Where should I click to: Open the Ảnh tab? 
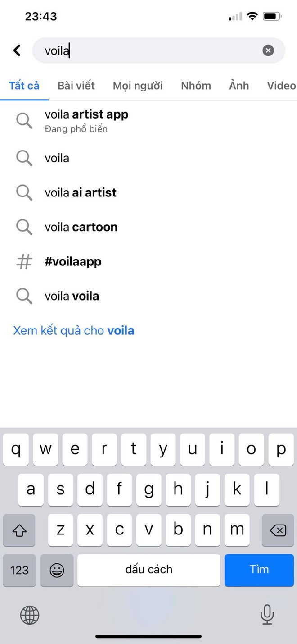coord(239,86)
